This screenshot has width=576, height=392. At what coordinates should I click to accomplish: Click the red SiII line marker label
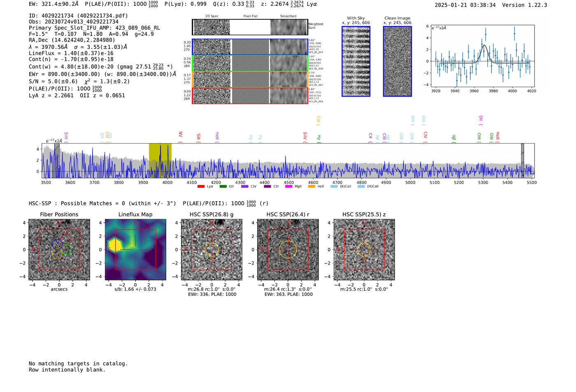pos(198,138)
